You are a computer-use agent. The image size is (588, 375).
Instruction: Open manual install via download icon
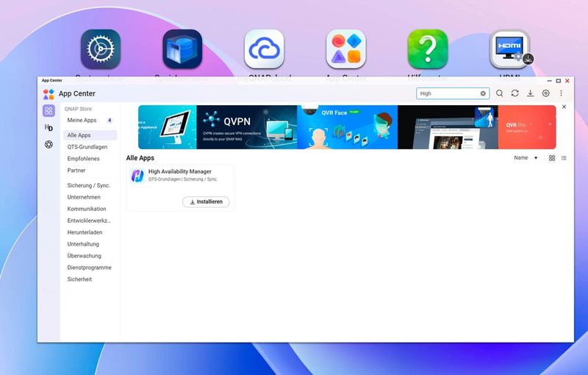tap(530, 93)
